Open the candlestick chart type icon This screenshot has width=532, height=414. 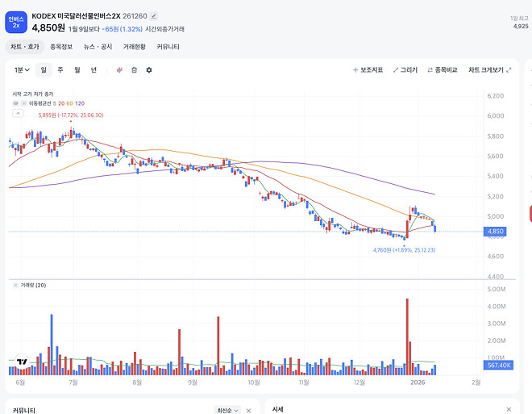[119, 70]
